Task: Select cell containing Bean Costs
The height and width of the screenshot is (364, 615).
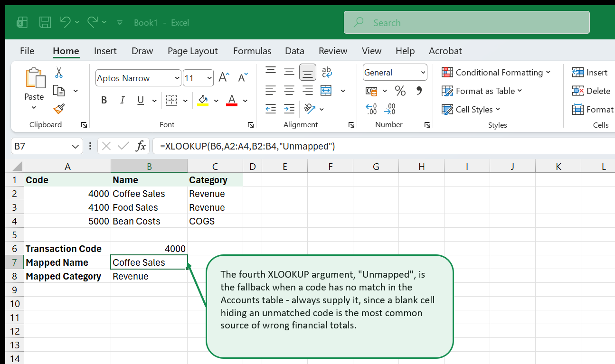Action: point(149,221)
